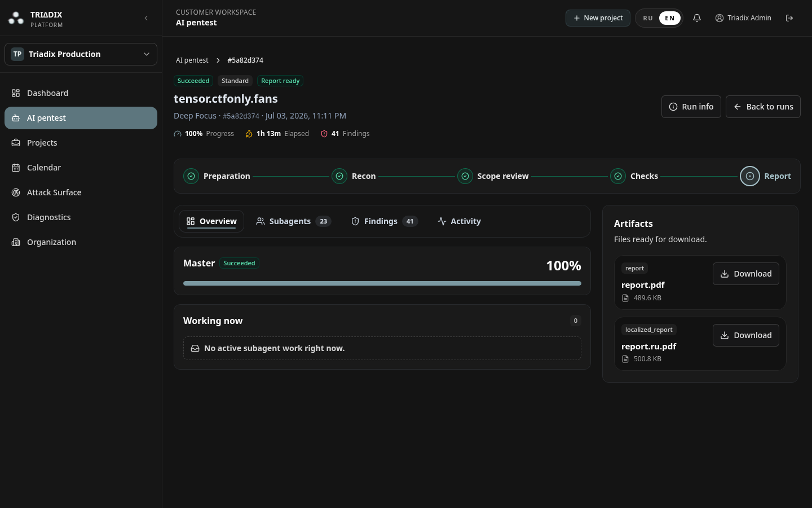The image size is (812, 508).
Task: Switch to the Subagents tab
Action: (293, 221)
